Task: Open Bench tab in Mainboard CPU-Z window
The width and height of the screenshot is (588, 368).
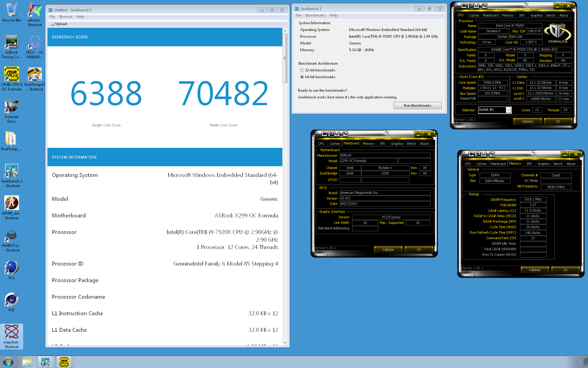Action: click(x=411, y=144)
